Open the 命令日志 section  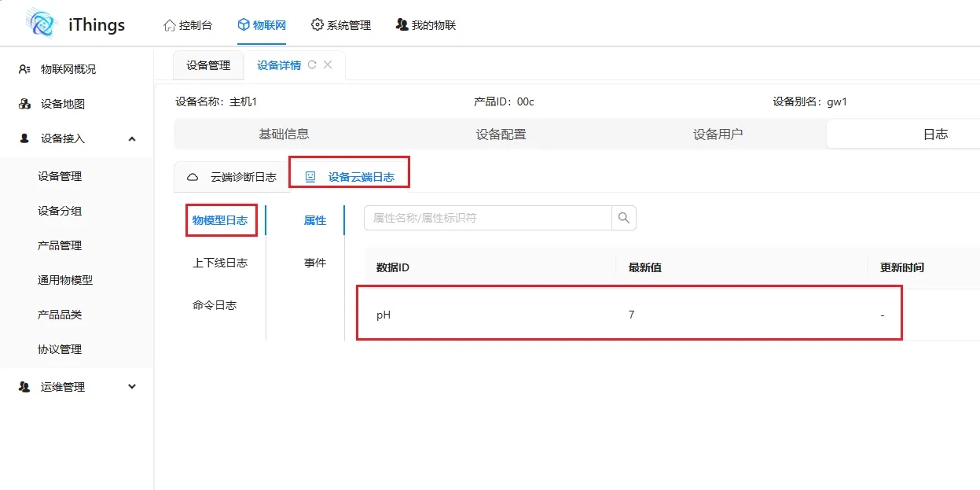[215, 305]
